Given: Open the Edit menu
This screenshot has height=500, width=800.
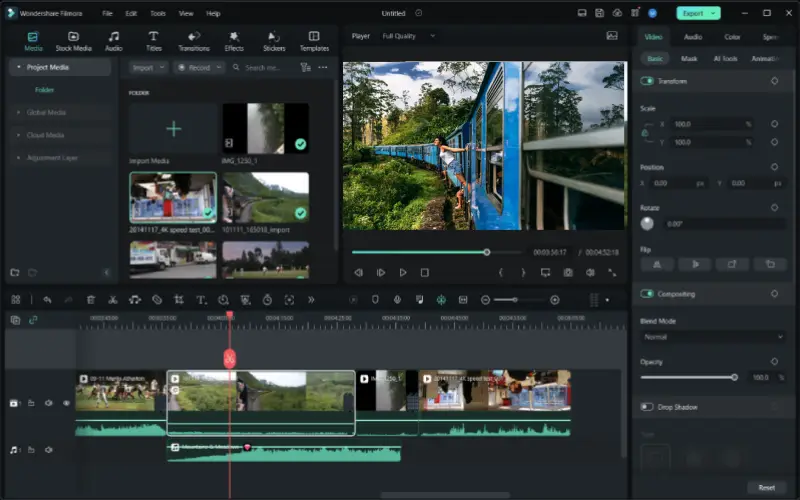Looking at the screenshot, I should [131, 13].
